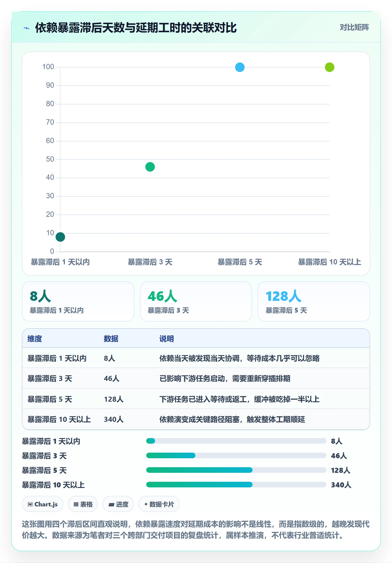The height and width of the screenshot is (563, 392).
Task: Select the blue chart point at 100
Action: 240,67
